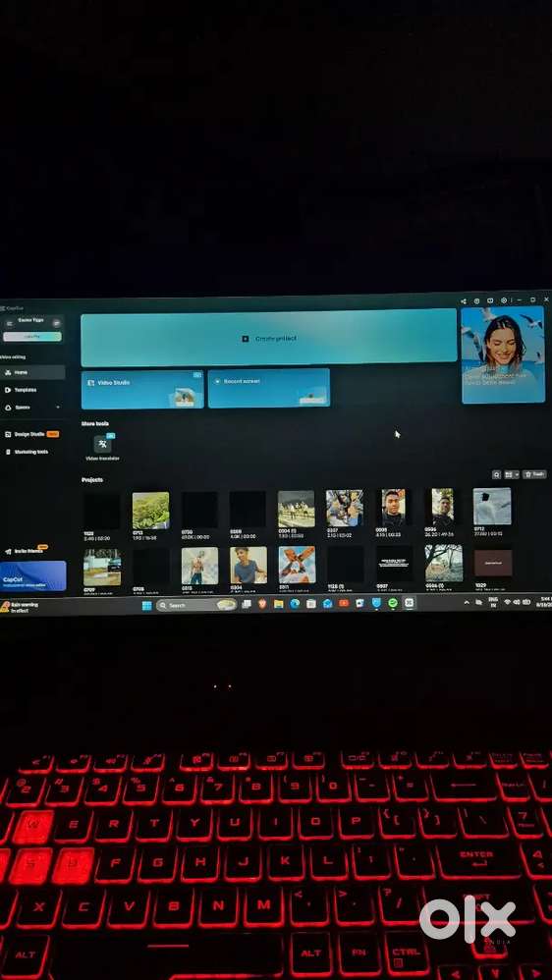Click the Create project banner

tap(269, 338)
